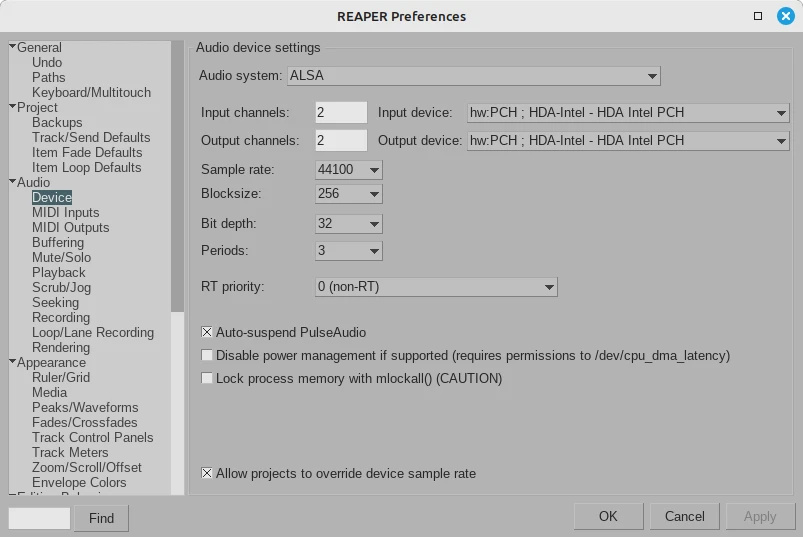This screenshot has height=537, width=803.
Task: Select the Playback page
Action: click(59, 272)
